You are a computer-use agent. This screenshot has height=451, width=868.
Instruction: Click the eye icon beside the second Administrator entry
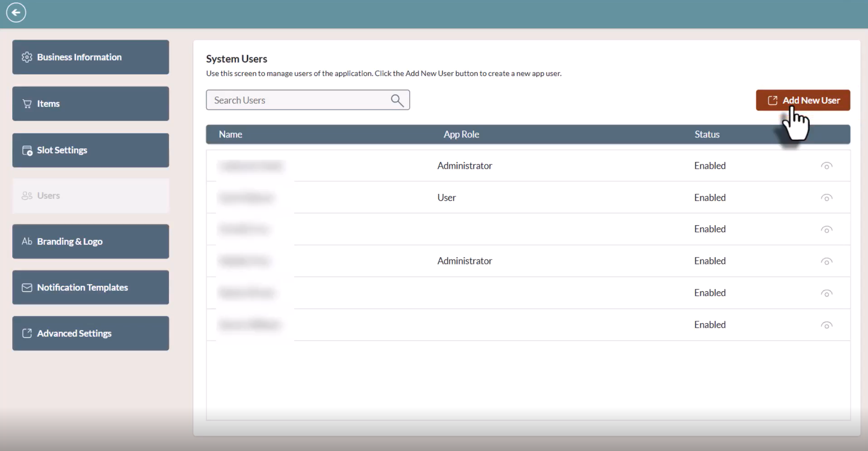pyautogui.click(x=826, y=261)
